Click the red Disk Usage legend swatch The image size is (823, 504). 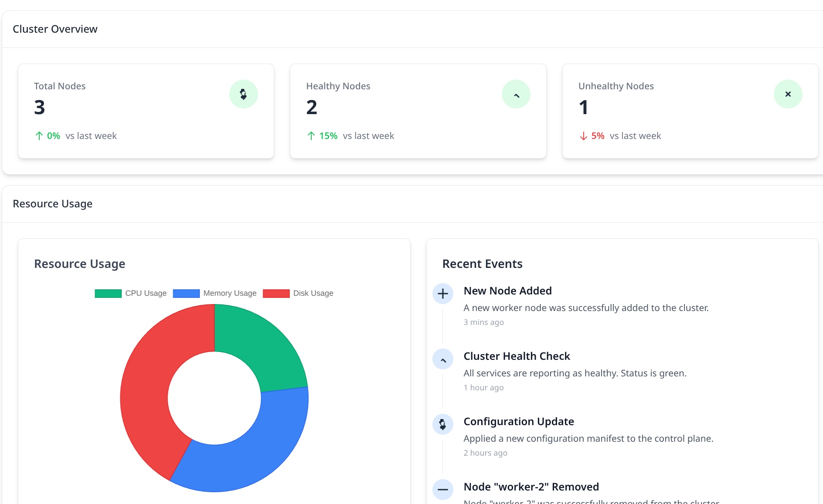click(x=276, y=294)
